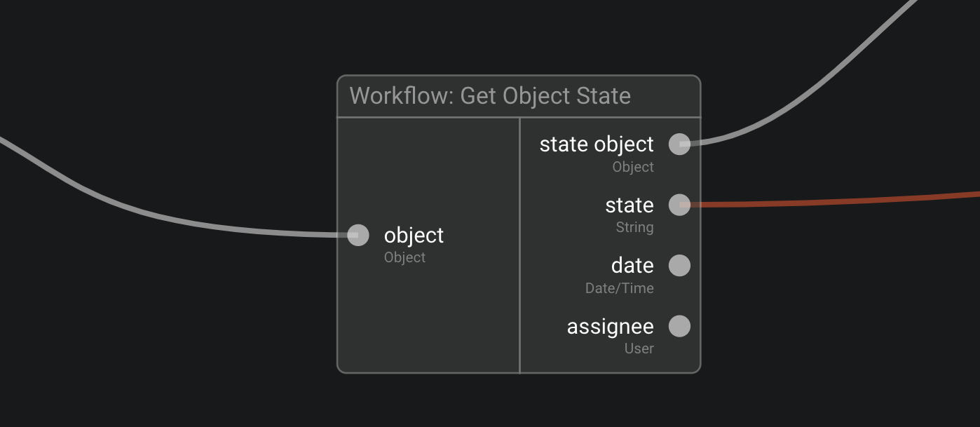Image resolution: width=980 pixels, height=427 pixels.
Task: Select the object input label
Action: tap(413, 236)
